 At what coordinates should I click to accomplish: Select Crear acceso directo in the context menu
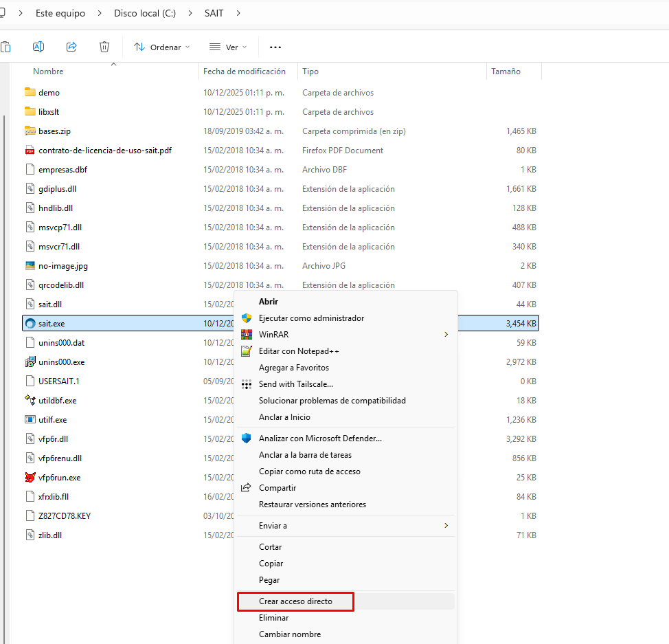point(295,601)
